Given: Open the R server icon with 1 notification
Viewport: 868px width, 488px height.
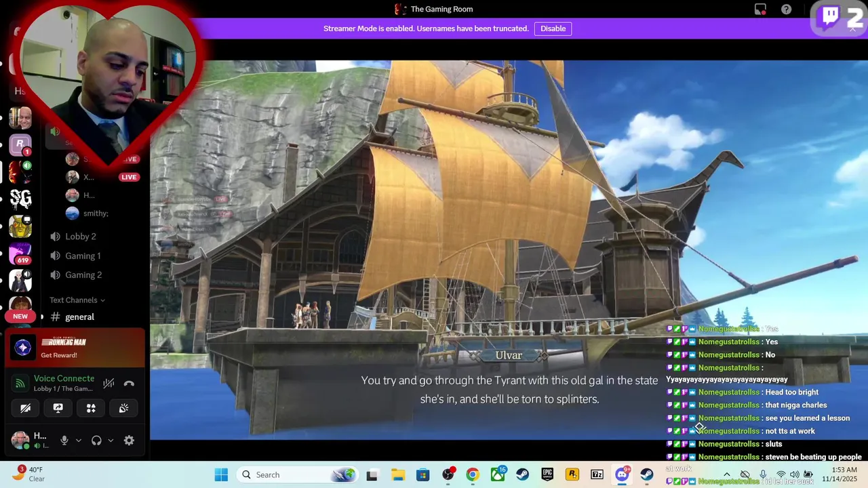Looking at the screenshot, I should [20, 144].
